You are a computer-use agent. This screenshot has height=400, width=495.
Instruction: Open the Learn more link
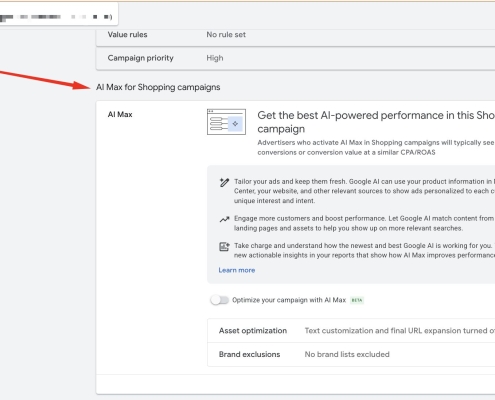click(237, 270)
